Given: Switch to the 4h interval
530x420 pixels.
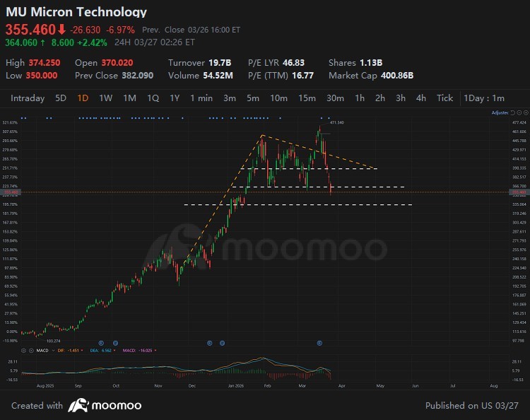Looking at the screenshot, I should pyautogui.click(x=421, y=98).
